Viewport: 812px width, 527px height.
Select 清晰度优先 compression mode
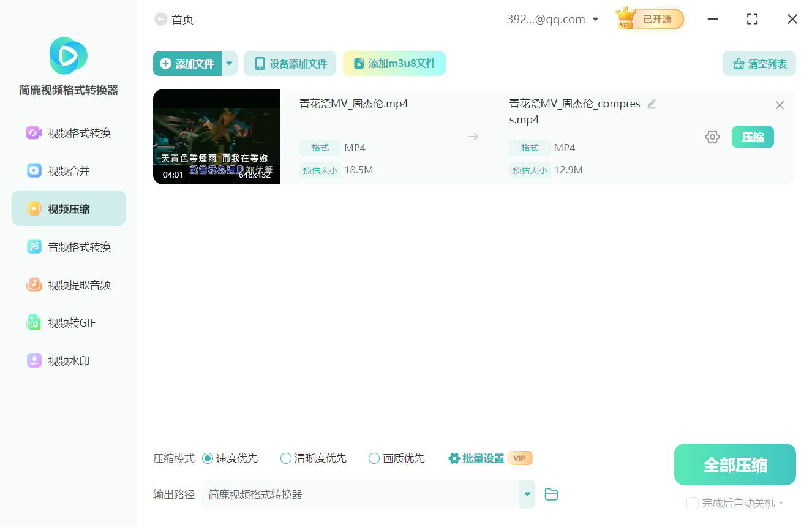click(x=285, y=458)
